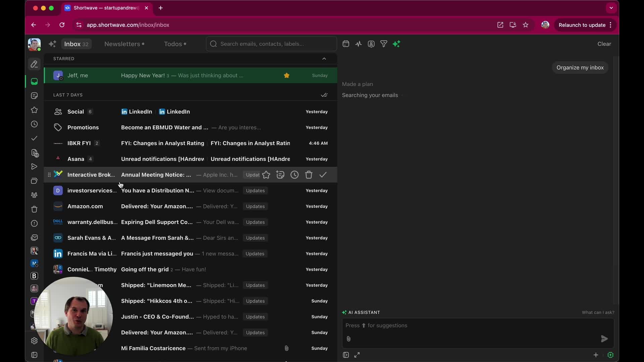Viewport: 644px width, 362px height.
Task: Snooze the Interactive Brokers email
Action: [x=294, y=175]
